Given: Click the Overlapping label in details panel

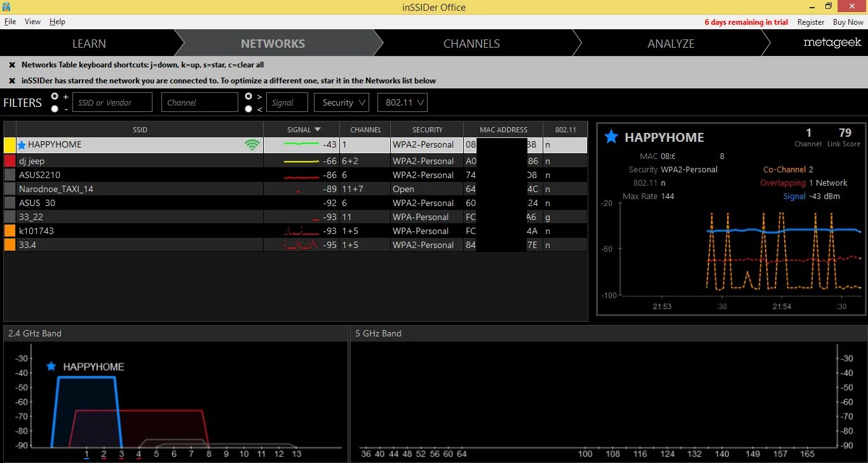Looking at the screenshot, I should pyautogui.click(x=782, y=183).
